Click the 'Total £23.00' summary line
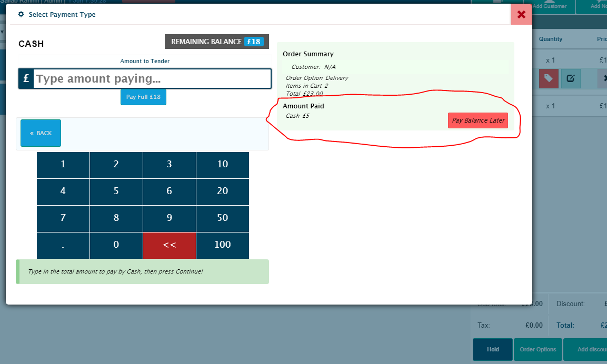This screenshot has height=364, width=607. point(304,94)
